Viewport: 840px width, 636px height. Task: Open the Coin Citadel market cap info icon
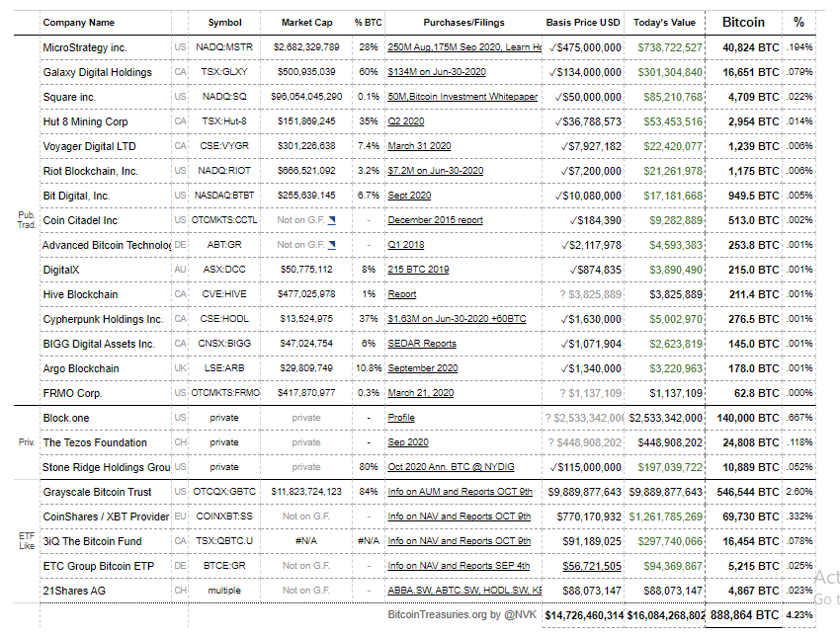click(x=332, y=220)
